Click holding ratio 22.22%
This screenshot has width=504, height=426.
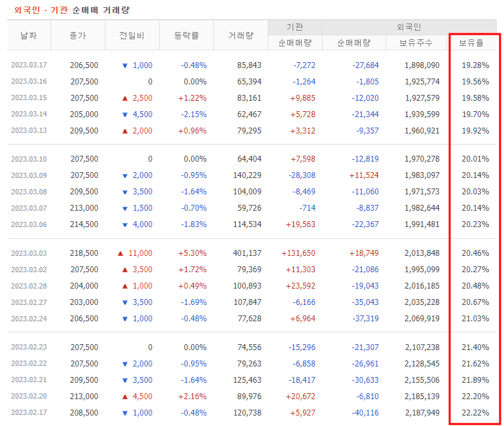point(475,413)
